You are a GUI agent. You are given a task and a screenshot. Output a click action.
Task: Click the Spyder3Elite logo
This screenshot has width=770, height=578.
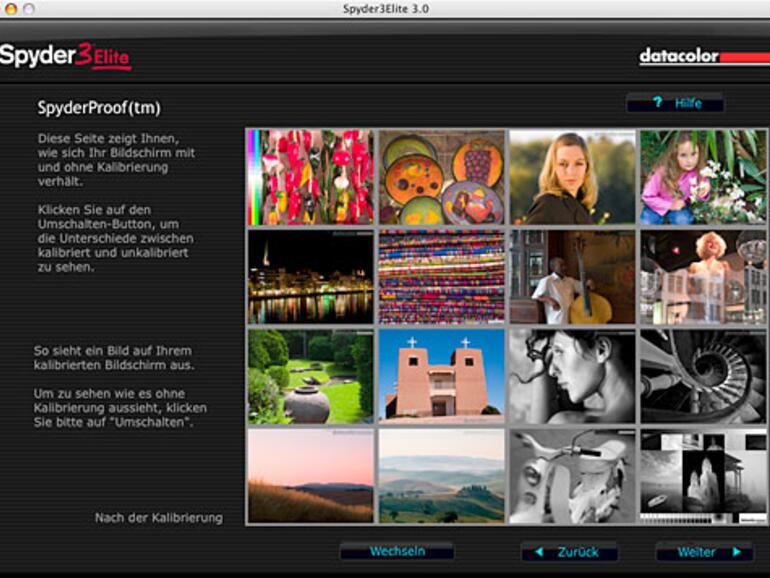[x=65, y=56]
